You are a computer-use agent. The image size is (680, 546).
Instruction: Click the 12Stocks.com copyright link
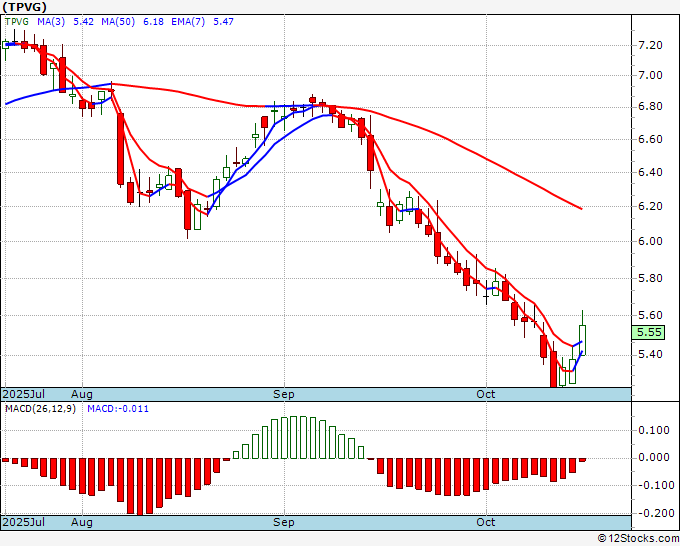(638, 539)
